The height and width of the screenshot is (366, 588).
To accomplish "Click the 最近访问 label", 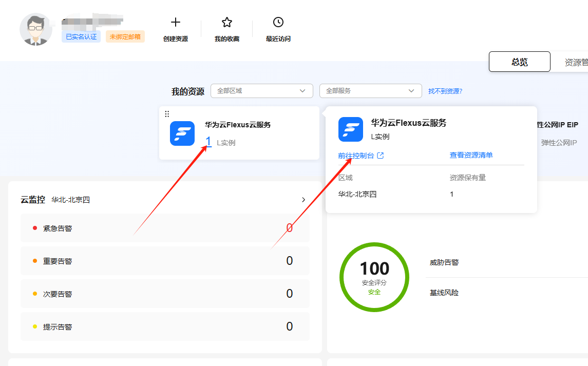I will coord(278,38).
